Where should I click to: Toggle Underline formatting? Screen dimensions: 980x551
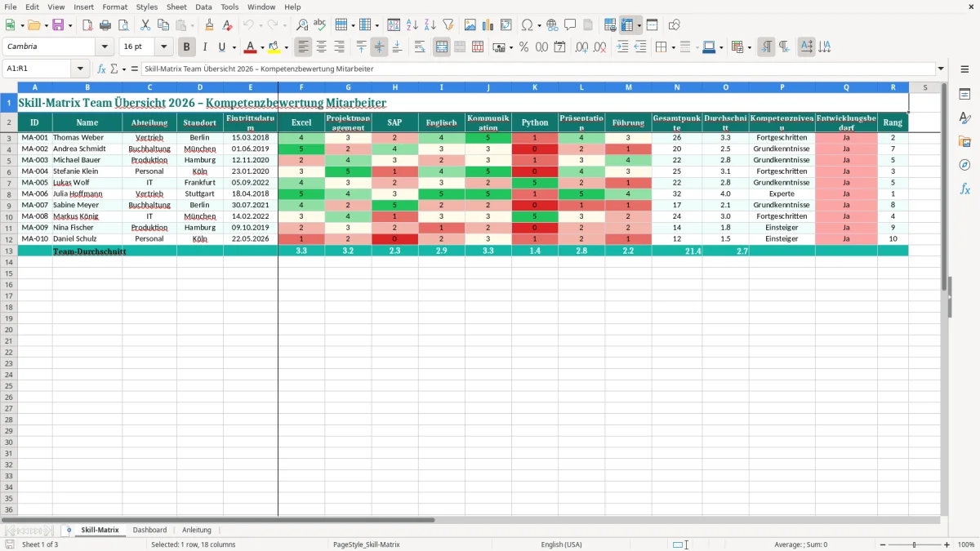[x=221, y=47]
